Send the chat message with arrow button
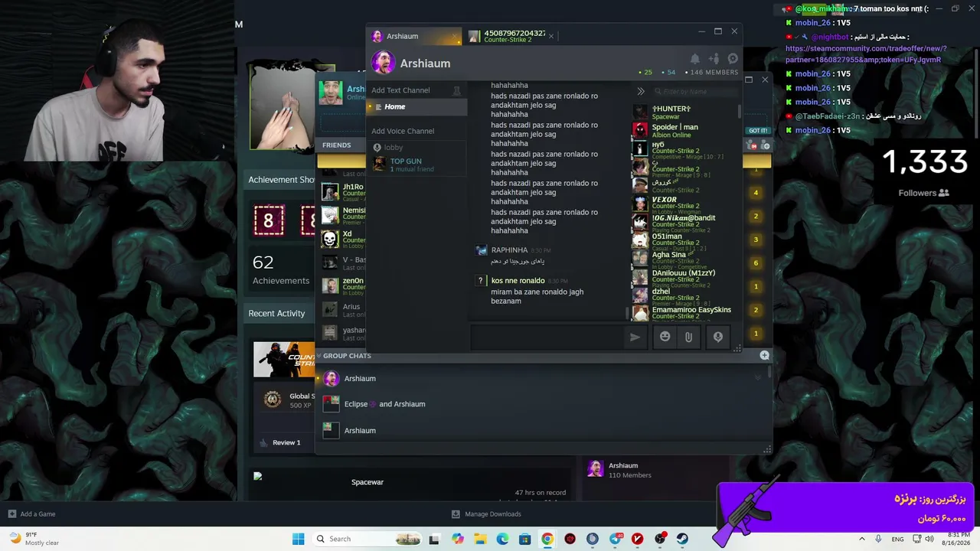This screenshot has height=551, width=980. [635, 337]
